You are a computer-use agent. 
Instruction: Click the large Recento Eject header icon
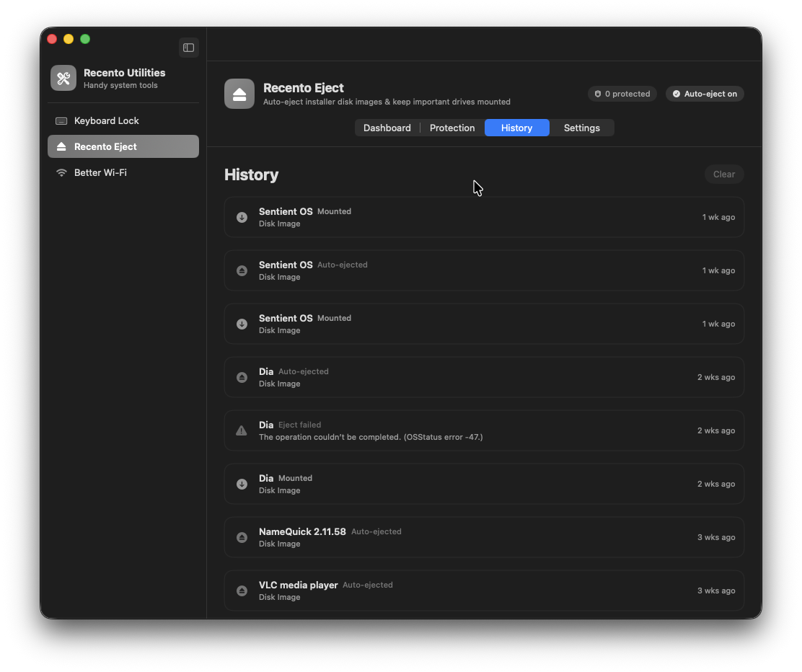point(239,94)
